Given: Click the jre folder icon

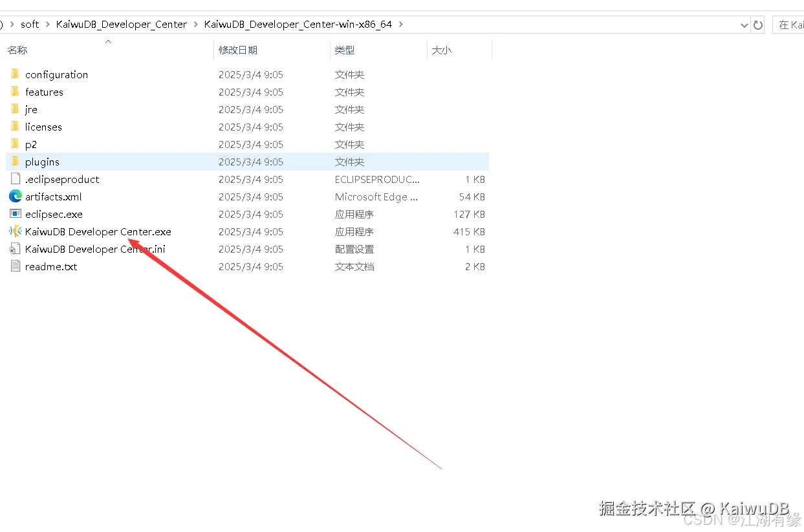Looking at the screenshot, I should click(16, 109).
